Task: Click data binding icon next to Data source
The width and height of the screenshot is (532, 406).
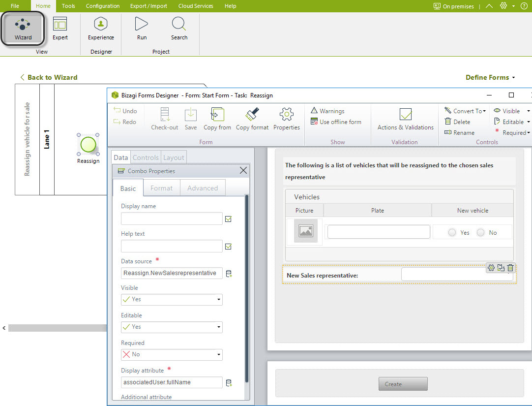Action: 229,273
